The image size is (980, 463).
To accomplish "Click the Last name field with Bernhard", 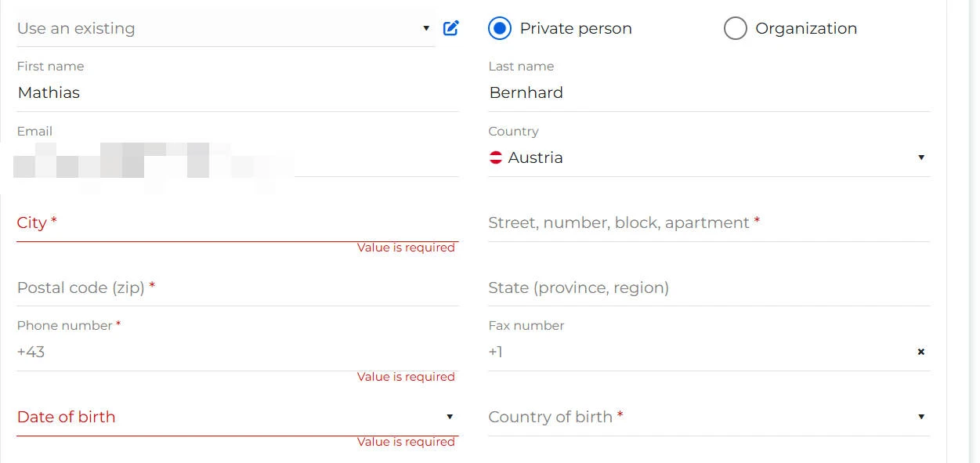I will click(x=705, y=92).
